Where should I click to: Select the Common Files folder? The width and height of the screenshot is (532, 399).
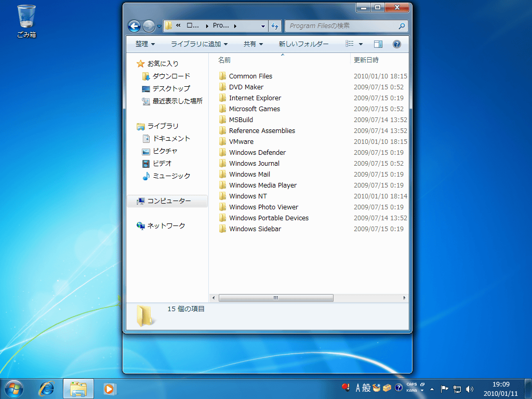pyautogui.click(x=245, y=76)
